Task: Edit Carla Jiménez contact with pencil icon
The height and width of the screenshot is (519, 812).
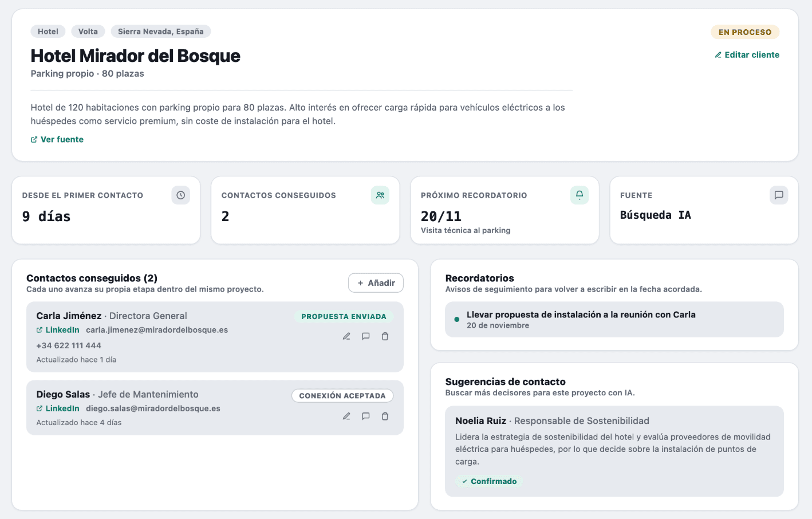Action: 346,336
